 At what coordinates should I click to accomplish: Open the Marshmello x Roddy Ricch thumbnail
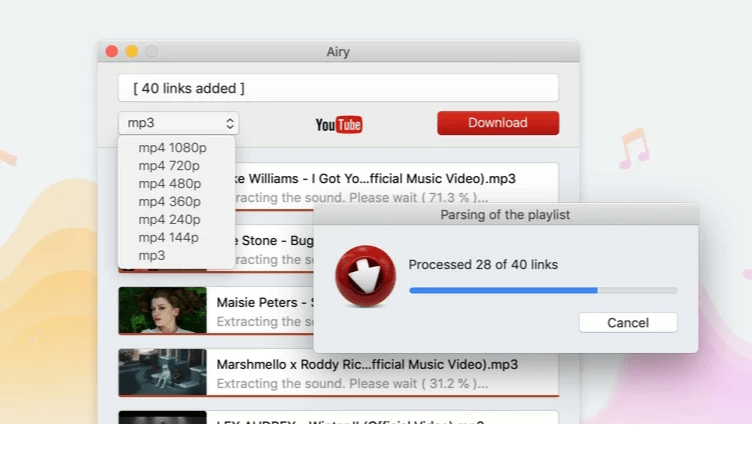tap(163, 372)
